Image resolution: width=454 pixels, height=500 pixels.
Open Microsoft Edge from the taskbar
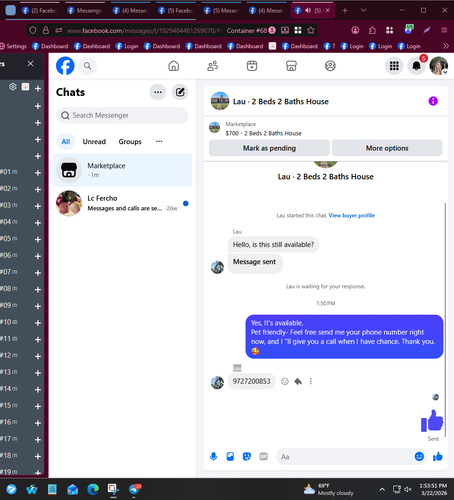tap(93, 489)
